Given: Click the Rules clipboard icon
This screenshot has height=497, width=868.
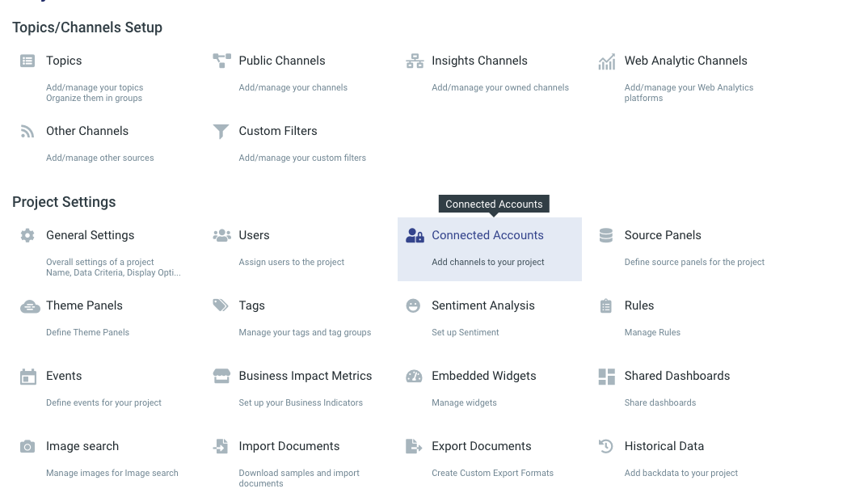Looking at the screenshot, I should click(x=606, y=306).
